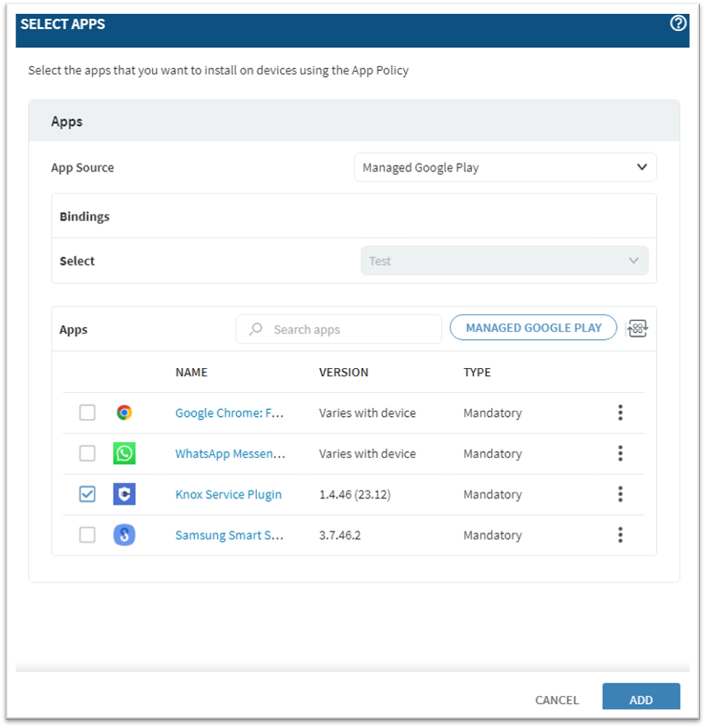Screen dimensions: 706x728
Task: Click the sync apps icon beside Managed Google Play
Action: 637,329
